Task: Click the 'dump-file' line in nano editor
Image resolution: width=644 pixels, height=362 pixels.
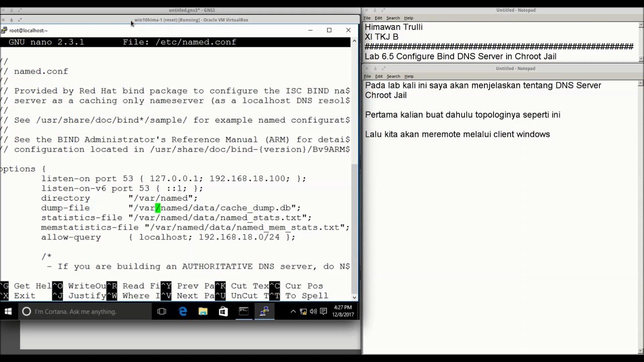Action: [x=171, y=208]
